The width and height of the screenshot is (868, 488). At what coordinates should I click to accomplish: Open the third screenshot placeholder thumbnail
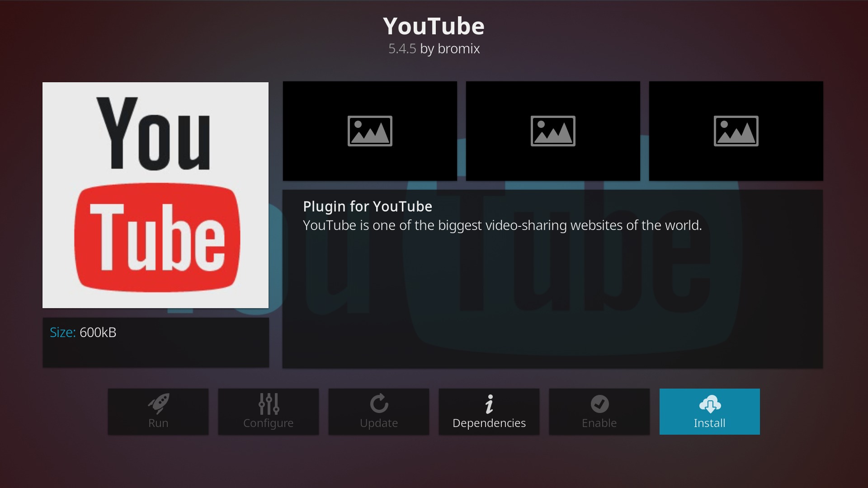coord(736,131)
